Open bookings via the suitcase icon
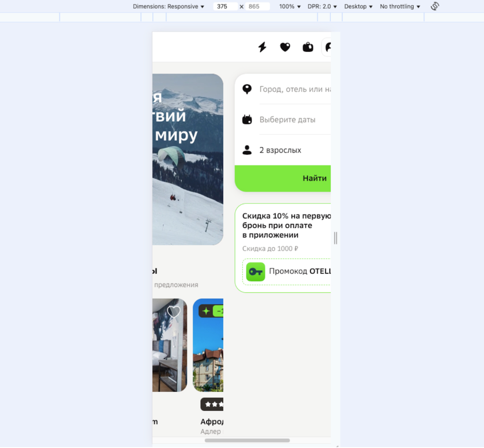The height and width of the screenshot is (448, 484). pos(308,47)
